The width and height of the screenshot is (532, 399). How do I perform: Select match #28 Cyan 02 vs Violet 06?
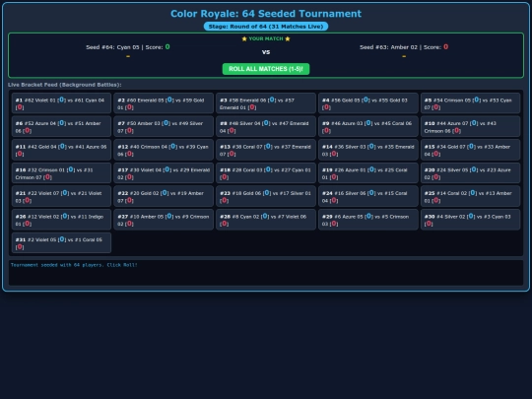[266, 220]
